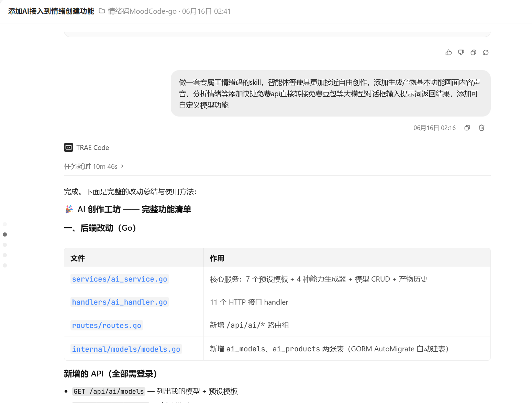Click the TRAE Code name label

pos(92,147)
